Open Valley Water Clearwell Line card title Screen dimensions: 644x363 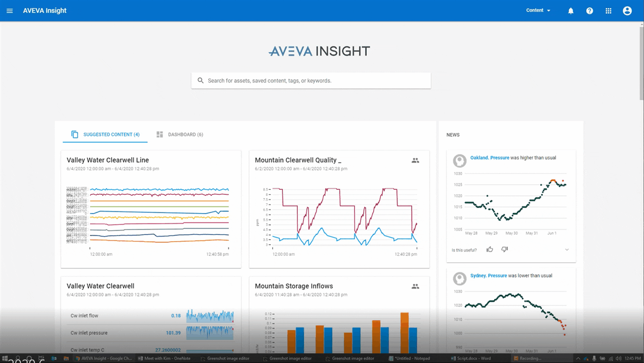point(108,160)
